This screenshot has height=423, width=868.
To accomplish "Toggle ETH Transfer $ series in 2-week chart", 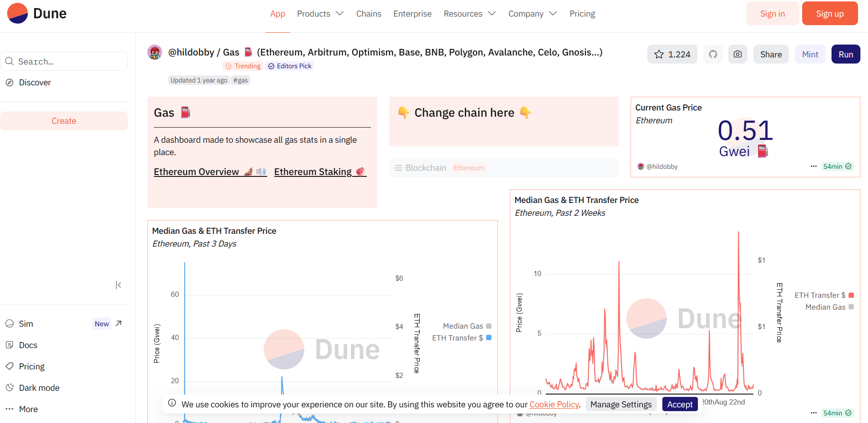I will 820,295.
